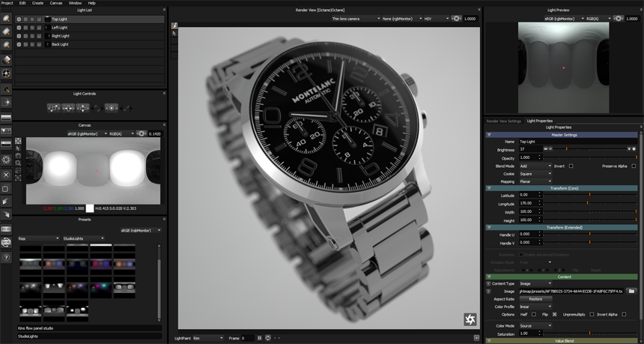Enable the Half option checkbox

click(533, 315)
